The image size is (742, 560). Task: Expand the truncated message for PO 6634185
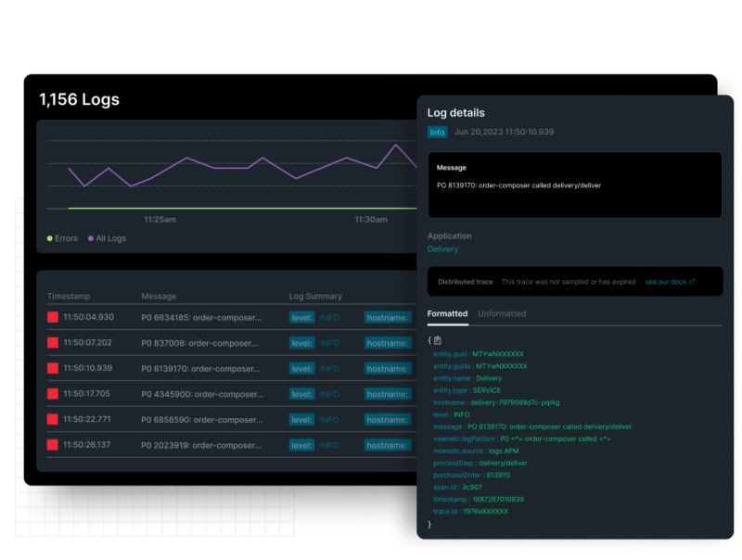click(x=199, y=316)
